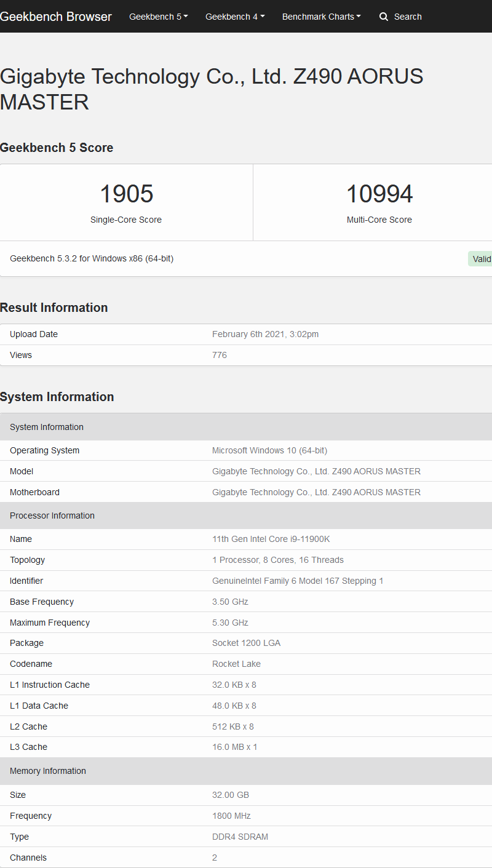Click the Search label in navbar
The image size is (492, 868).
click(x=408, y=17)
